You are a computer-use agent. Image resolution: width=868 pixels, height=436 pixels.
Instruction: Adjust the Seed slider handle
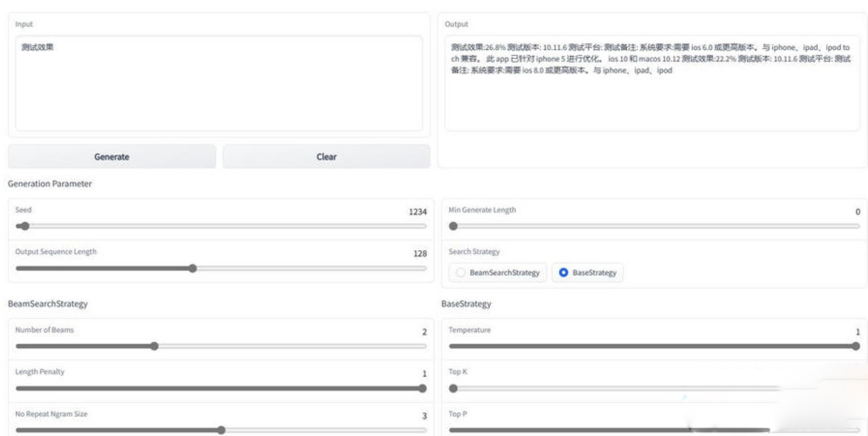click(x=24, y=226)
